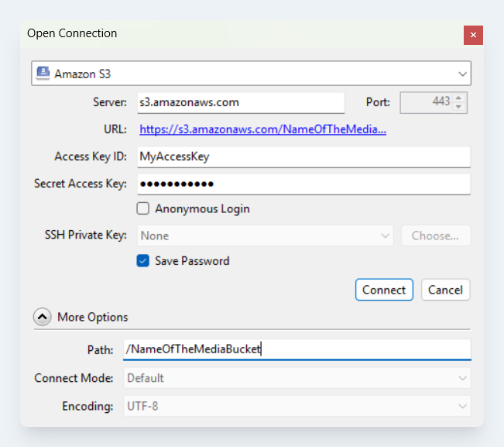Click the Open Connection title text
This screenshot has width=504, height=447.
[72, 33]
